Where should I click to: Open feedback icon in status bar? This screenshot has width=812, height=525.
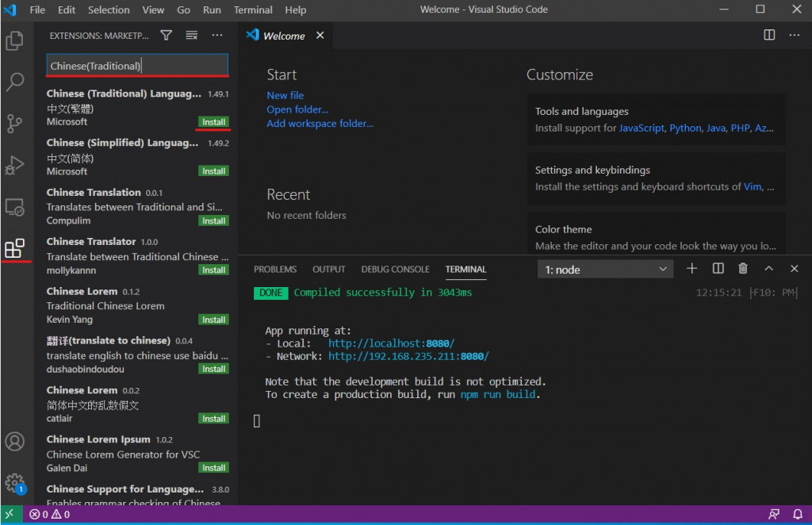point(774,514)
